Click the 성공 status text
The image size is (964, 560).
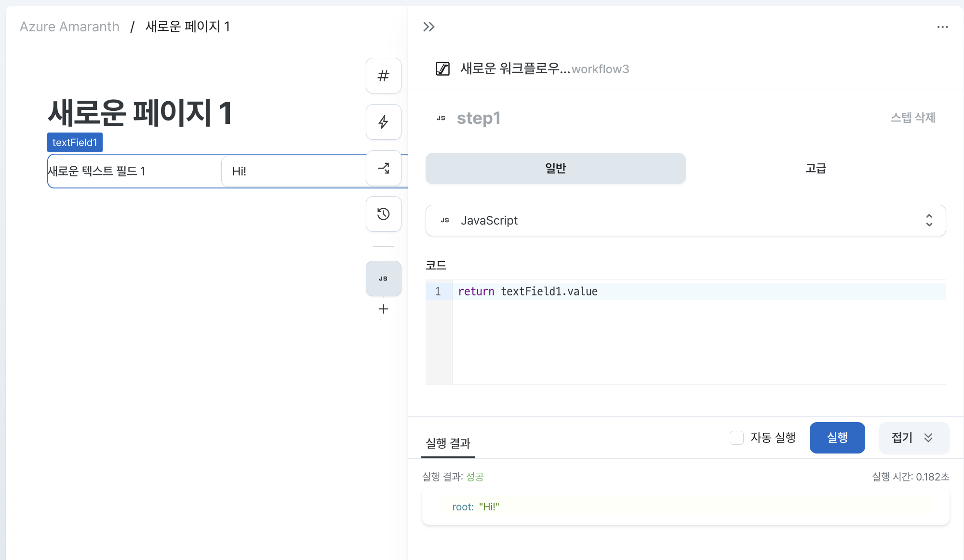click(x=475, y=477)
